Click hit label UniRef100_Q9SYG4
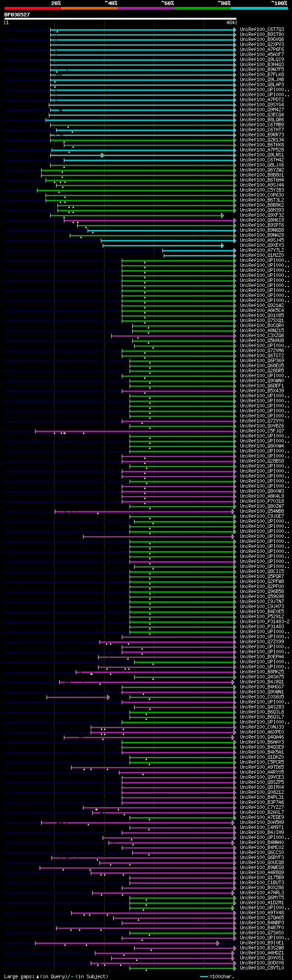This screenshot has height=980, width=292. click(262, 105)
